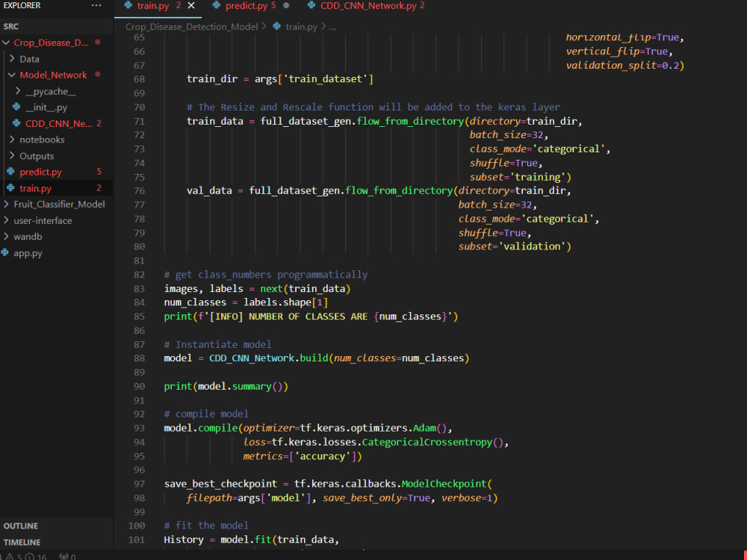This screenshot has height=560, width=747.
Task: Click line number 88 in gutter
Action: [139, 358]
